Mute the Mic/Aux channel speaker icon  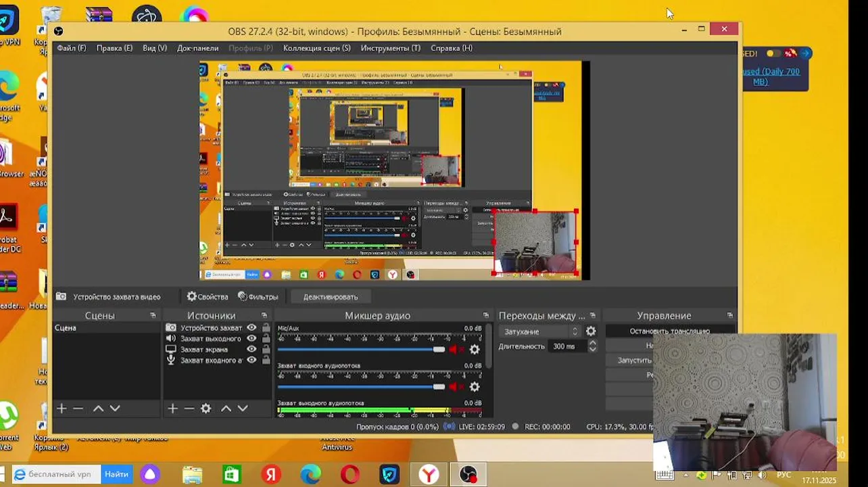pos(456,349)
